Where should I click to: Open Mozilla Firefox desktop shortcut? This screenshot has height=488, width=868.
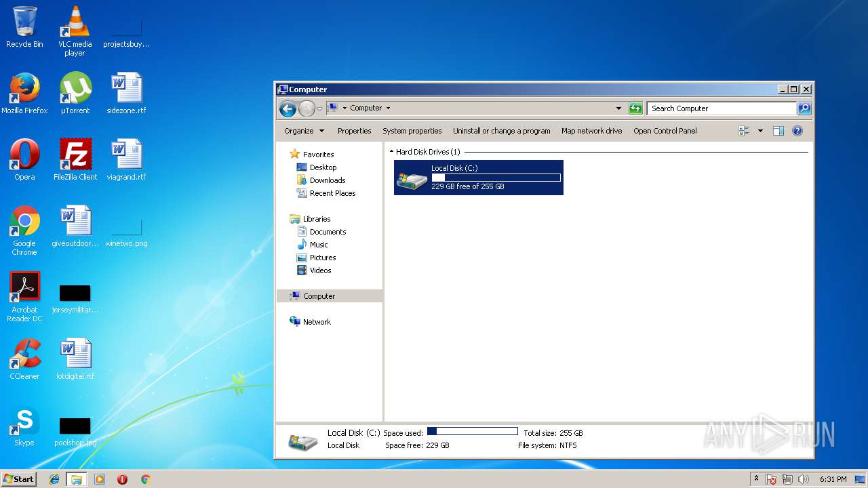click(x=24, y=94)
